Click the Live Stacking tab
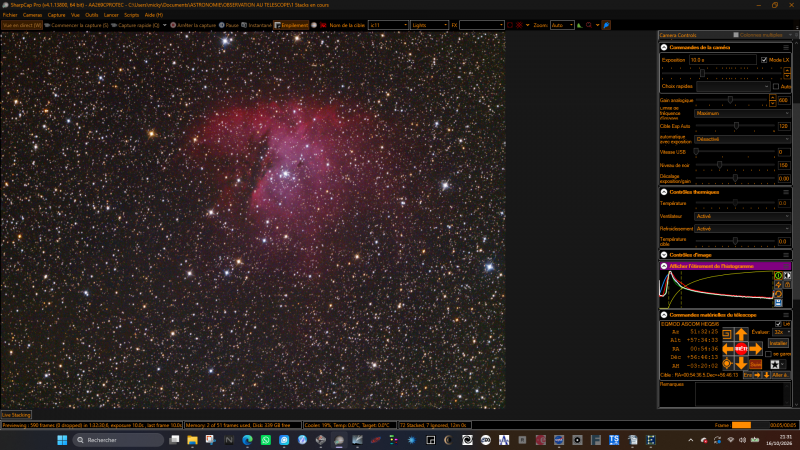 (16, 415)
